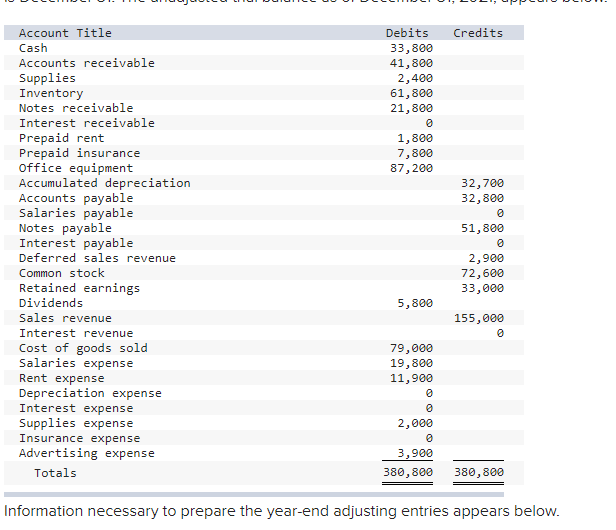
Task: Click the Deferred sales revenue credit 2,900
Action: [x=486, y=258]
